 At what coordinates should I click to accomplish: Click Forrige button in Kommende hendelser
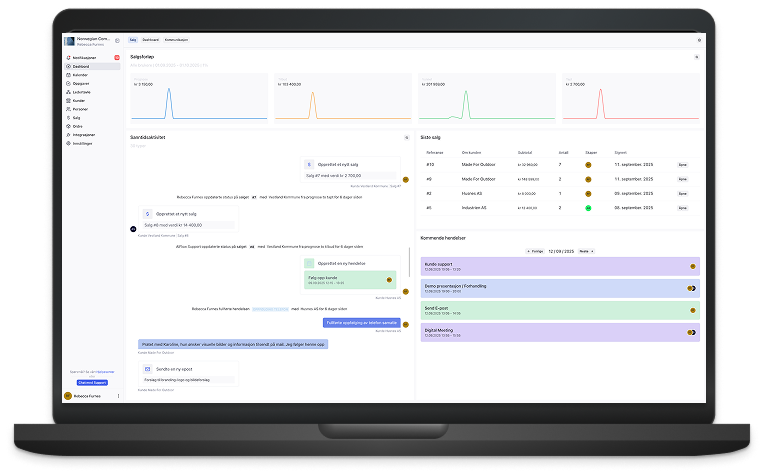(537, 251)
